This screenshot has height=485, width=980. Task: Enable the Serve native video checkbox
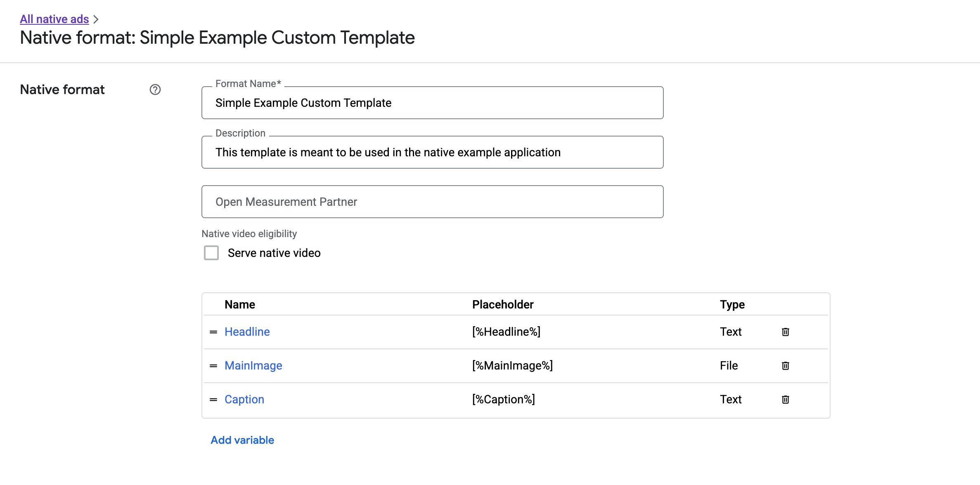211,253
